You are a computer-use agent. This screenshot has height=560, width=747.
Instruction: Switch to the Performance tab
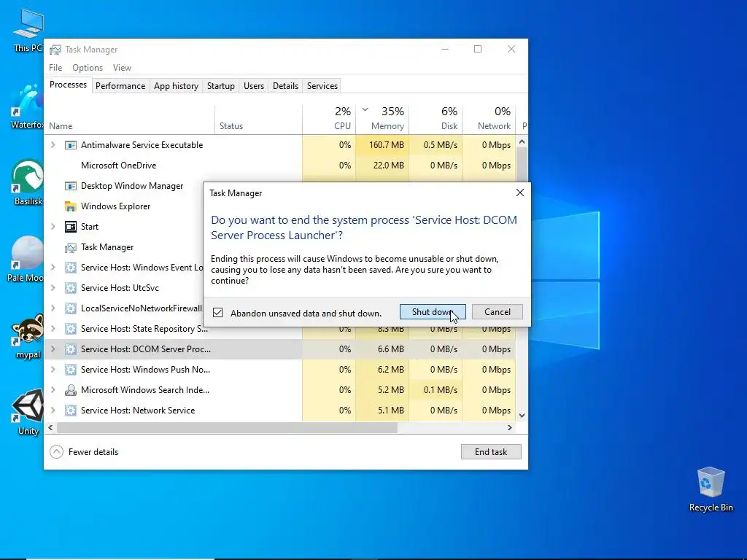tap(120, 86)
